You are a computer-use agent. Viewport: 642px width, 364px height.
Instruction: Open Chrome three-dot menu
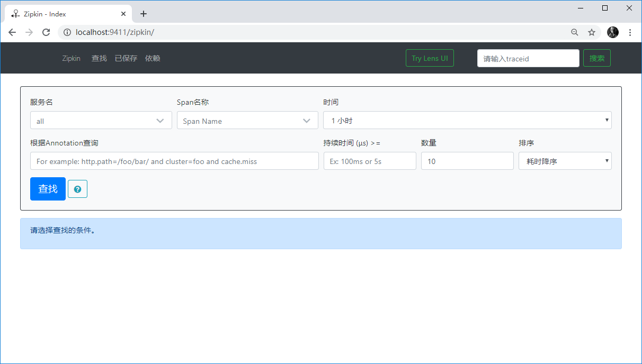pos(630,32)
